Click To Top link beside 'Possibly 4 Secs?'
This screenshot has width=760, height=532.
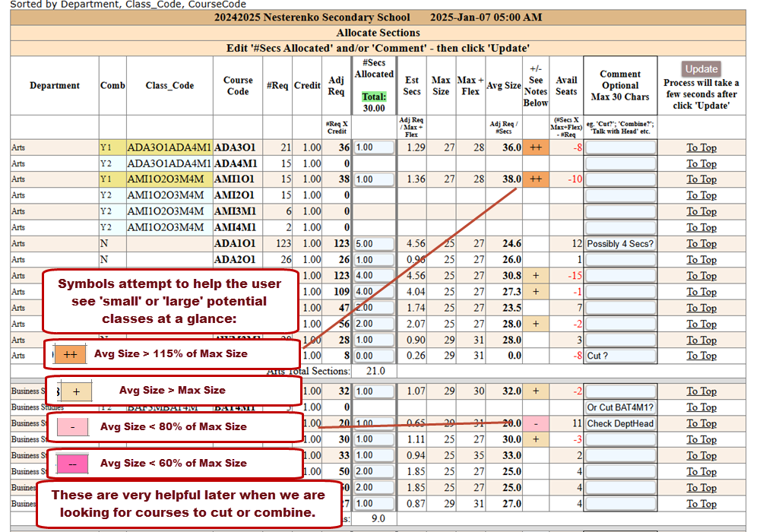pyautogui.click(x=701, y=243)
